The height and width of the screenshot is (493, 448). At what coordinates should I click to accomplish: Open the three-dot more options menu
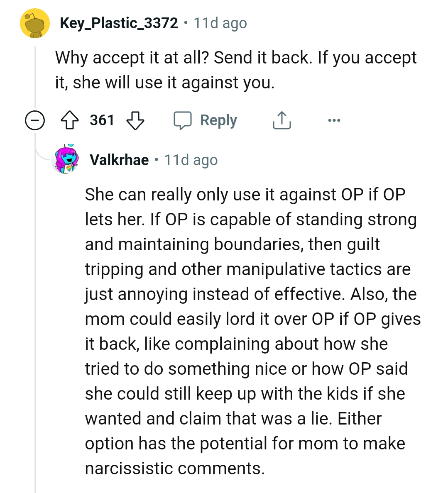(334, 121)
